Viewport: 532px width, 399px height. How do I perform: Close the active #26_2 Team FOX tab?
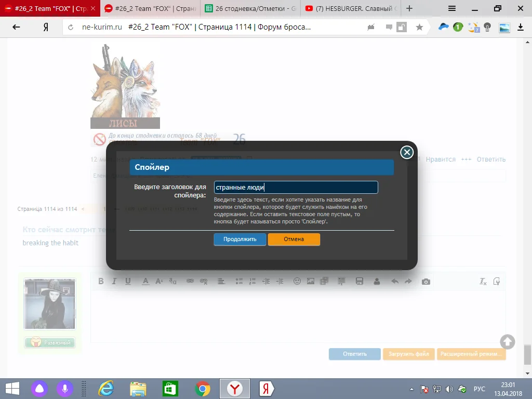(x=93, y=8)
